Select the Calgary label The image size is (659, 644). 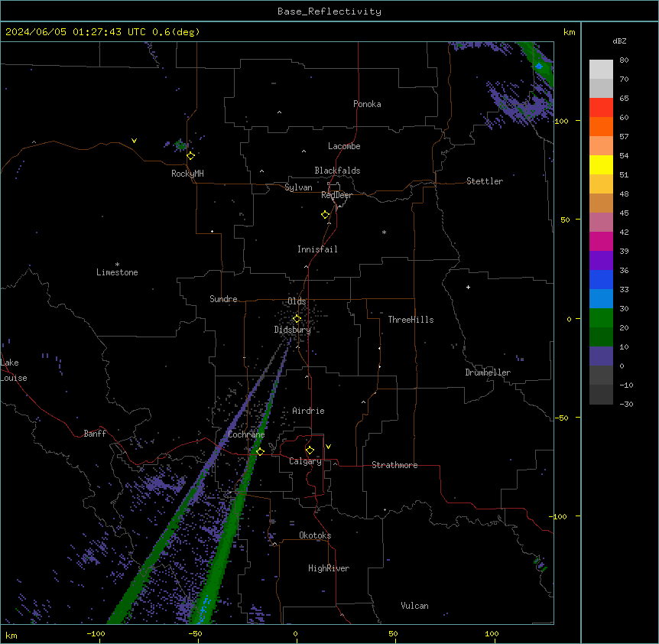(305, 461)
